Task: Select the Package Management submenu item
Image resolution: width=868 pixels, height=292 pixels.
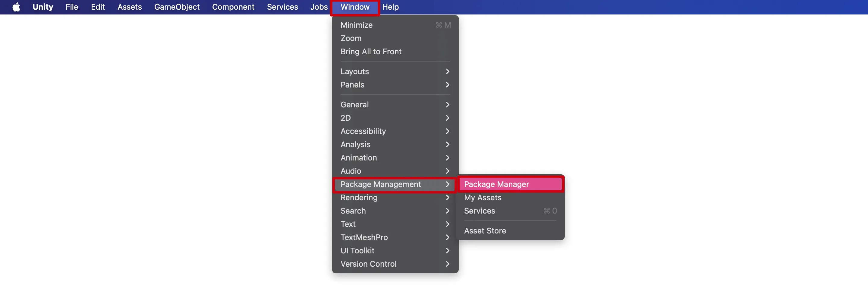Action: pyautogui.click(x=395, y=184)
